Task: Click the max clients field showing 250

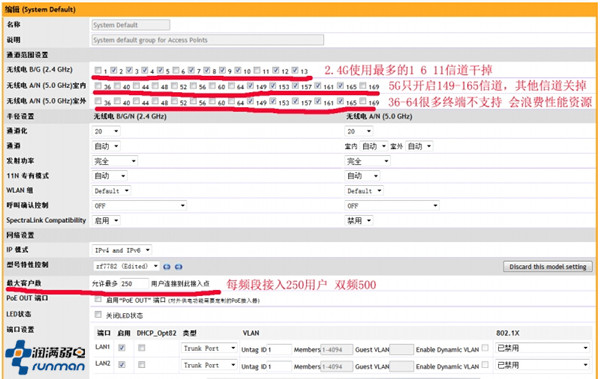Action: click(134, 284)
